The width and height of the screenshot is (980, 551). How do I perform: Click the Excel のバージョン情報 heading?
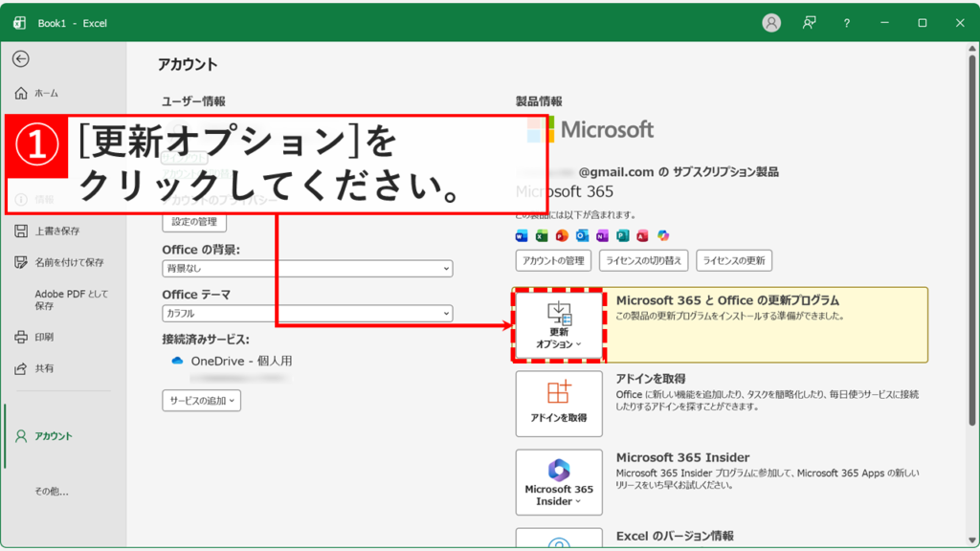tap(675, 536)
